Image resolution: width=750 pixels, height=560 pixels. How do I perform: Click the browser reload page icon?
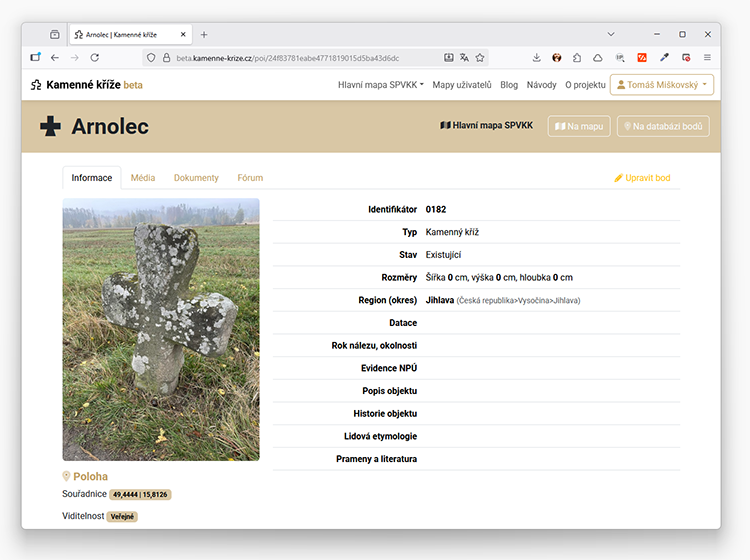point(95,58)
